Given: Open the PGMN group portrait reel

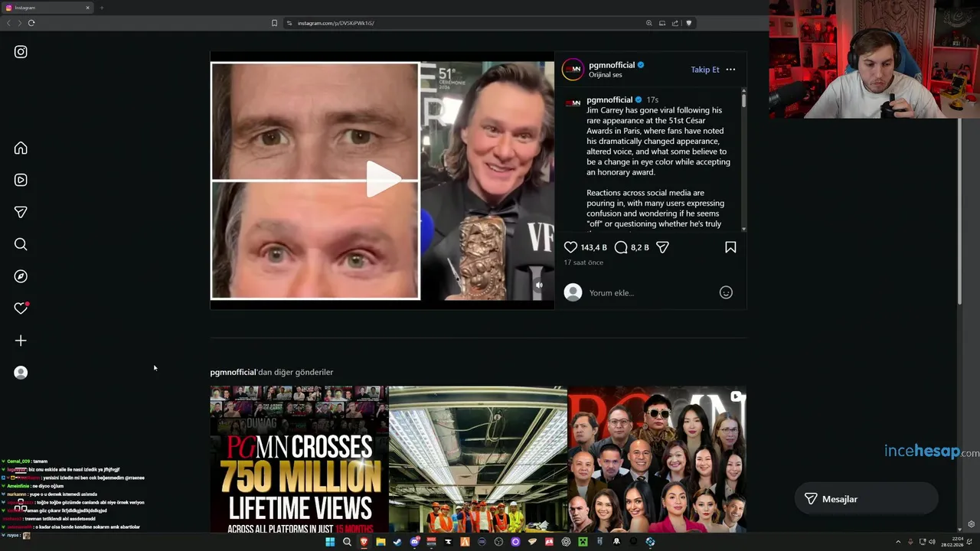Looking at the screenshot, I should pyautogui.click(x=657, y=459).
